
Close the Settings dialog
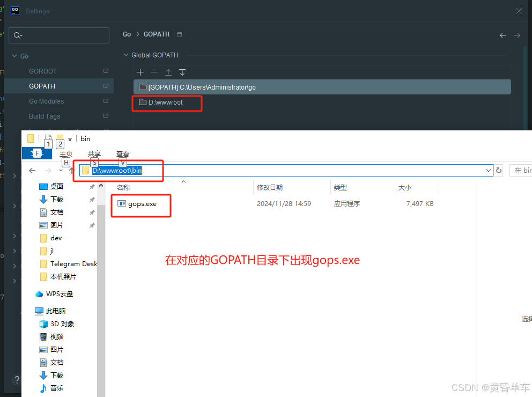tap(519, 11)
